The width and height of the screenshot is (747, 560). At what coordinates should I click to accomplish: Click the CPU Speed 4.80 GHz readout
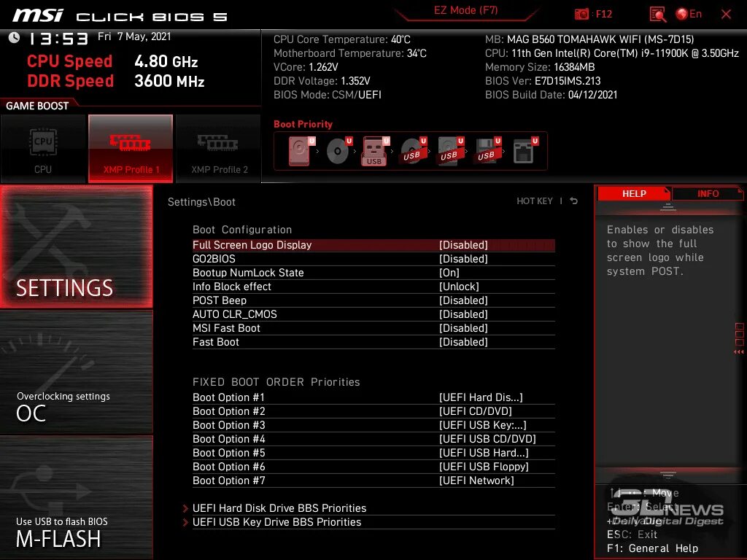[x=112, y=61]
